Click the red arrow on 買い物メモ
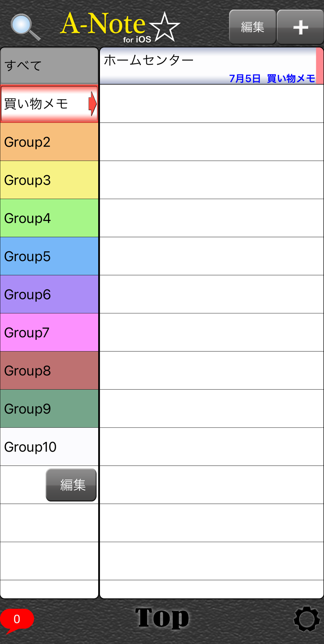This screenshot has width=324, height=644. click(x=92, y=104)
